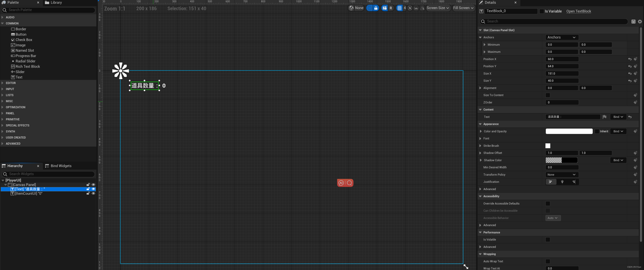The height and width of the screenshot is (270, 644).
Task: Click the Bind button for Text content
Action: pos(618,117)
